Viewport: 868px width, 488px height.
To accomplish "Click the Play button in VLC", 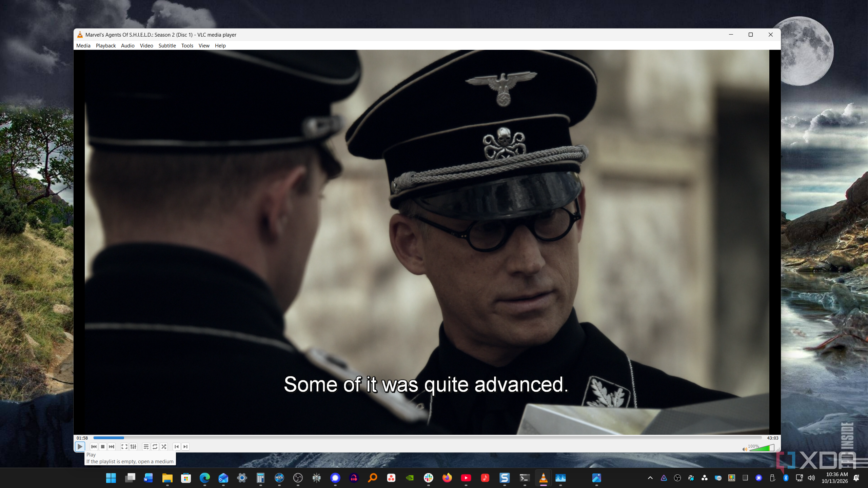I will click(80, 447).
